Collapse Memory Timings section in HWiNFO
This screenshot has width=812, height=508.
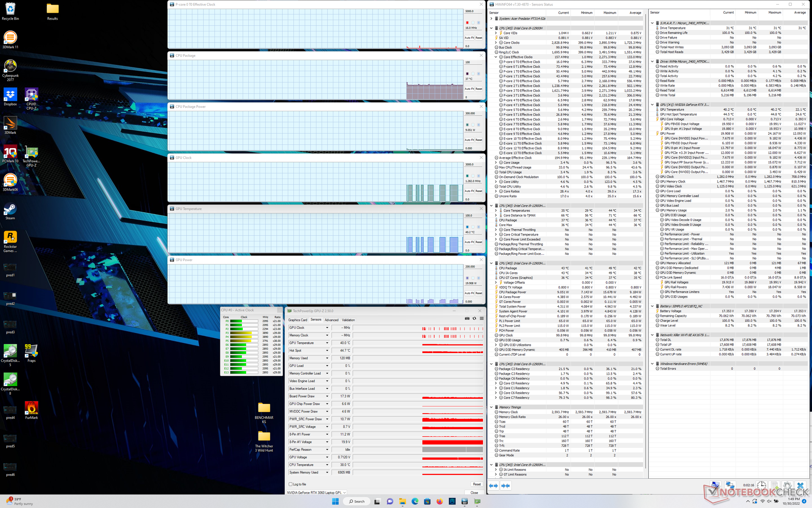[491, 407]
